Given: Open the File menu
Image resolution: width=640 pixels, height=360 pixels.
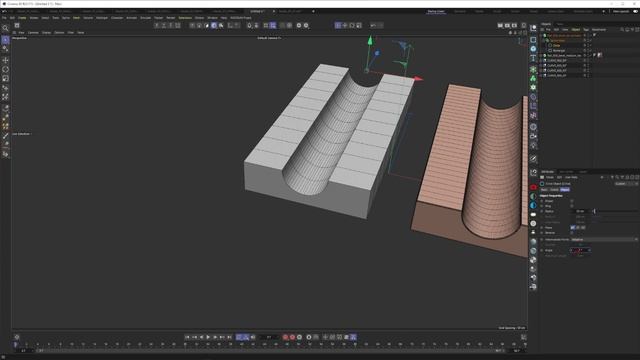Looking at the screenshot, I should coord(4,18).
